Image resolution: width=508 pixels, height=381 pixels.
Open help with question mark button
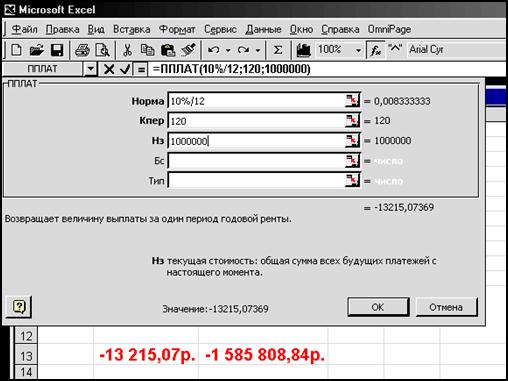click(19, 306)
